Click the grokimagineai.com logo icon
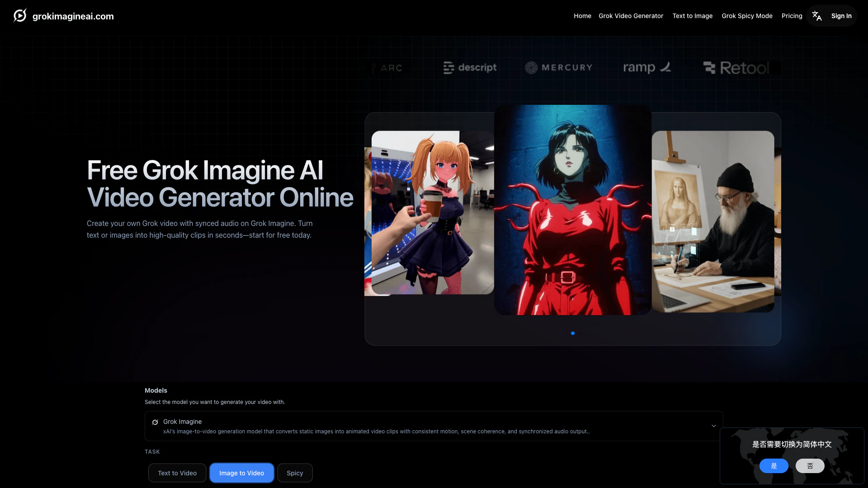 (x=20, y=16)
